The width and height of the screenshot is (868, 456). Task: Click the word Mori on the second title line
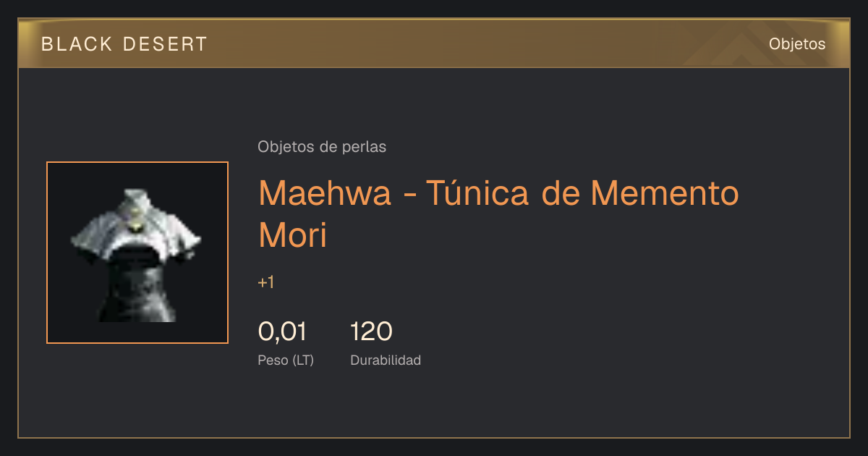coord(293,236)
